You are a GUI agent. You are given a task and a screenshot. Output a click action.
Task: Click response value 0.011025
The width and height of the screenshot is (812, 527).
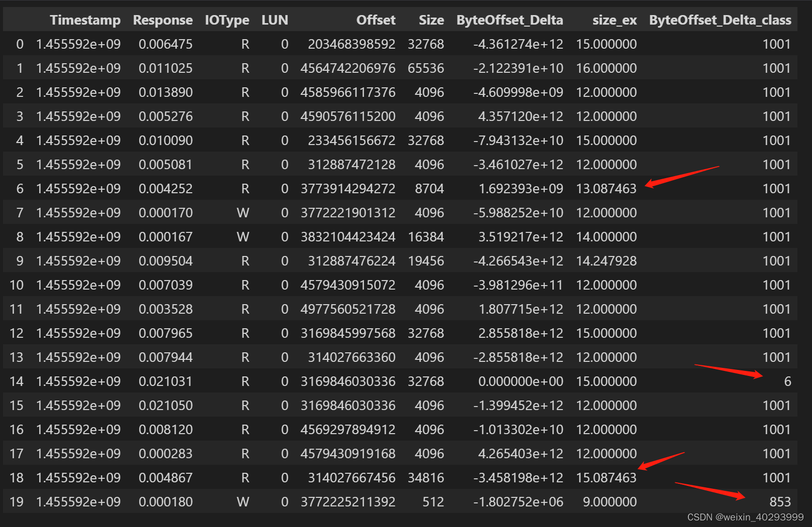pyautogui.click(x=166, y=68)
